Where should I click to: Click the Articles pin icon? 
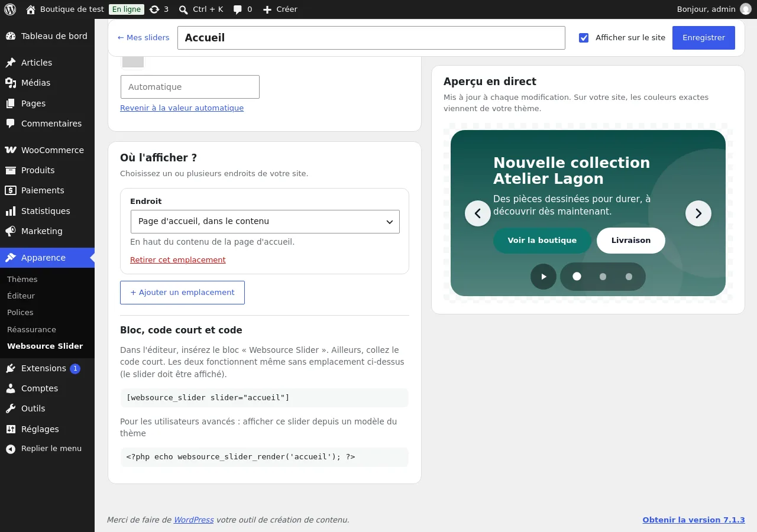pos(11,63)
